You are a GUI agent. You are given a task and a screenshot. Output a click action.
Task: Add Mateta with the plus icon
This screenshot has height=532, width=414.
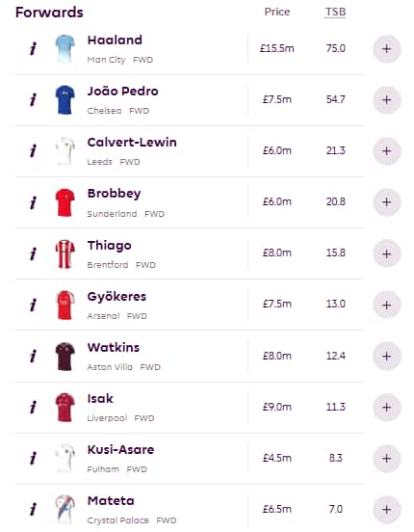pos(387,509)
